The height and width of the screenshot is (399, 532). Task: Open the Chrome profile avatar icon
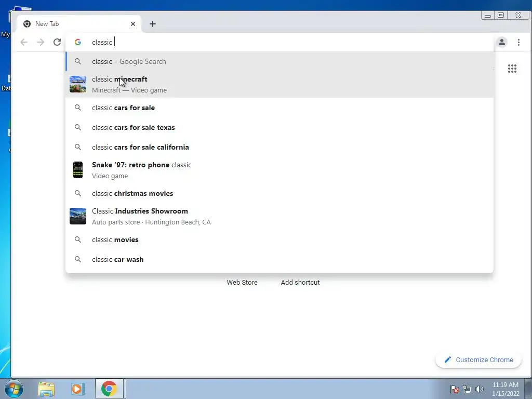[502, 42]
